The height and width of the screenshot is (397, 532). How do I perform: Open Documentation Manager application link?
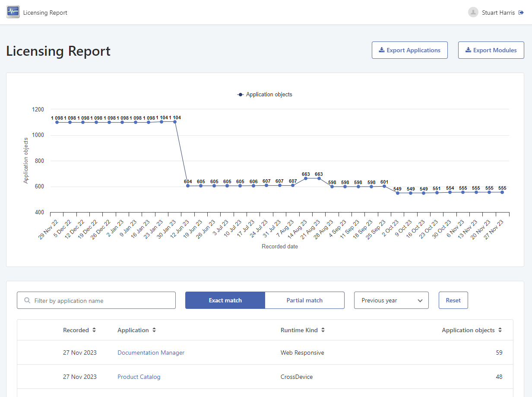coord(151,353)
